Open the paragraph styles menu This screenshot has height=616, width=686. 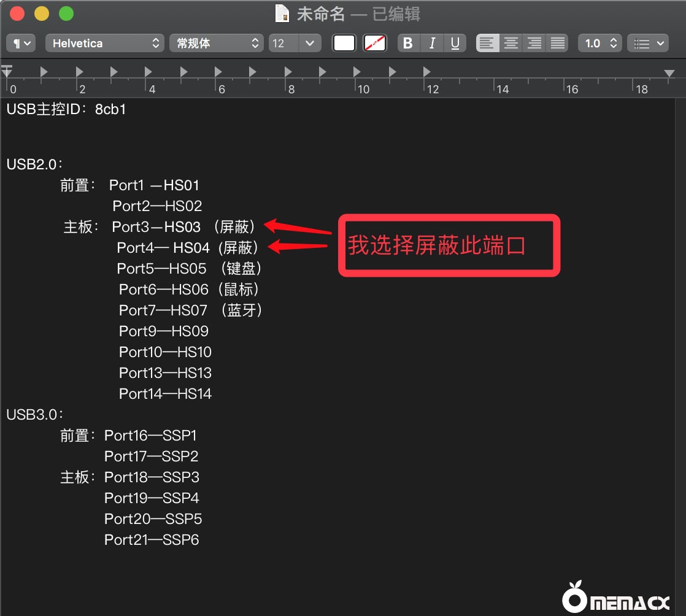coord(21,44)
